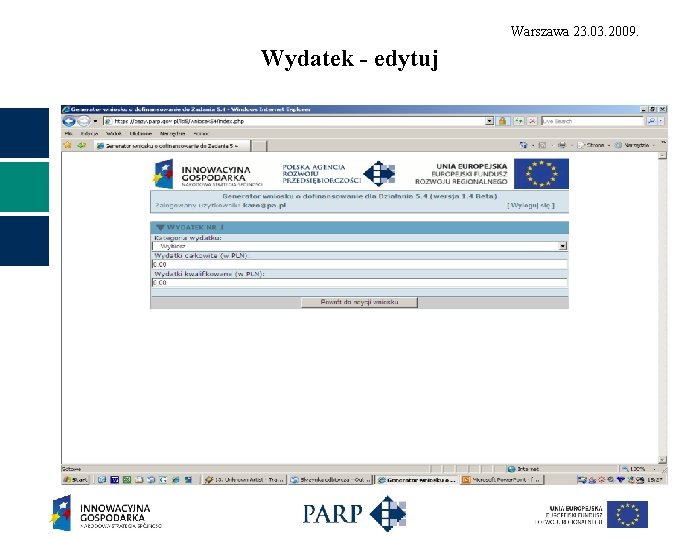Image resolution: width=700 pixels, height=539 pixels.
Task: Select the Generator wniosku browser tab
Action: pyautogui.click(x=172, y=146)
